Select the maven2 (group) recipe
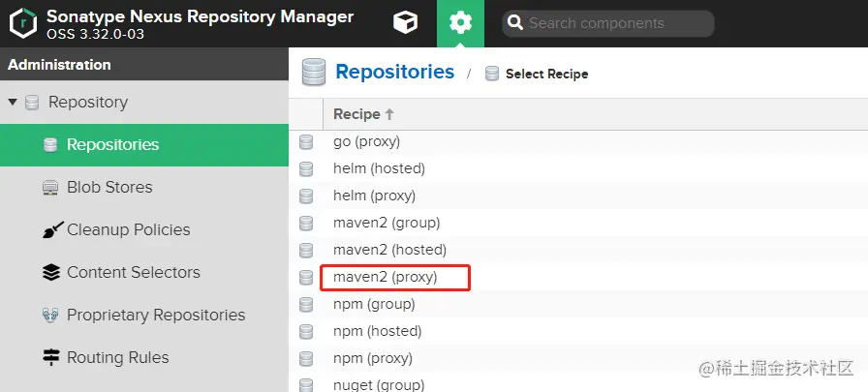The height and width of the screenshot is (392, 868). coord(387,223)
